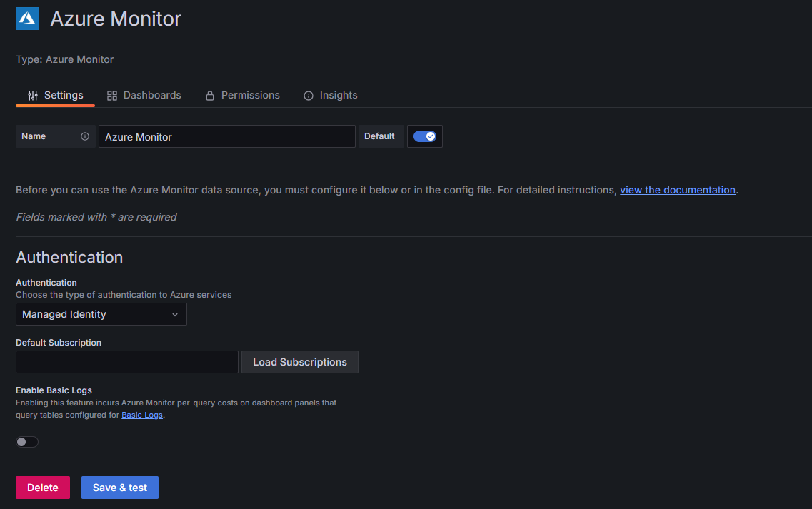The width and height of the screenshot is (812, 509).
Task: Open the view the documentation link
Action: 677,190
